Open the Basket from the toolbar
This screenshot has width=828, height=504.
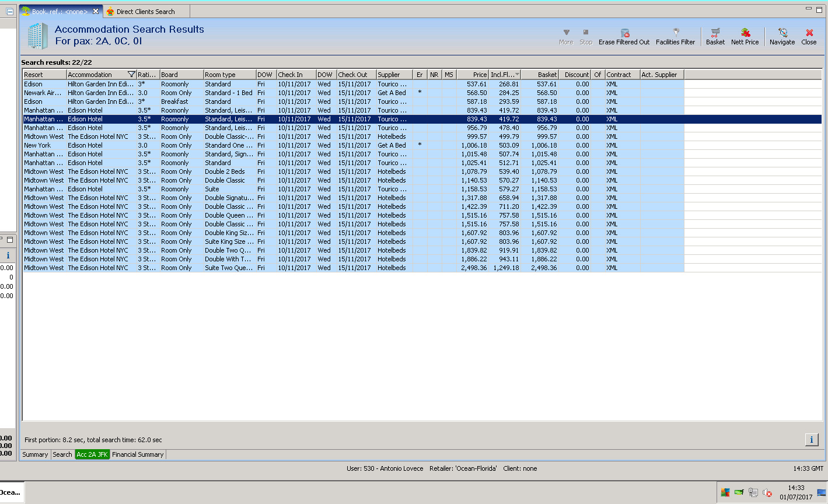(x=715, y=37)
